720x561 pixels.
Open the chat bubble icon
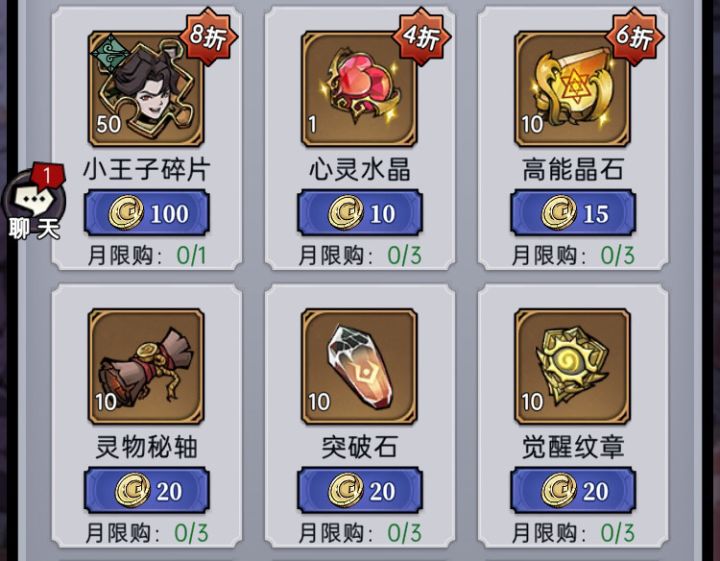click(x=34, y=201)
